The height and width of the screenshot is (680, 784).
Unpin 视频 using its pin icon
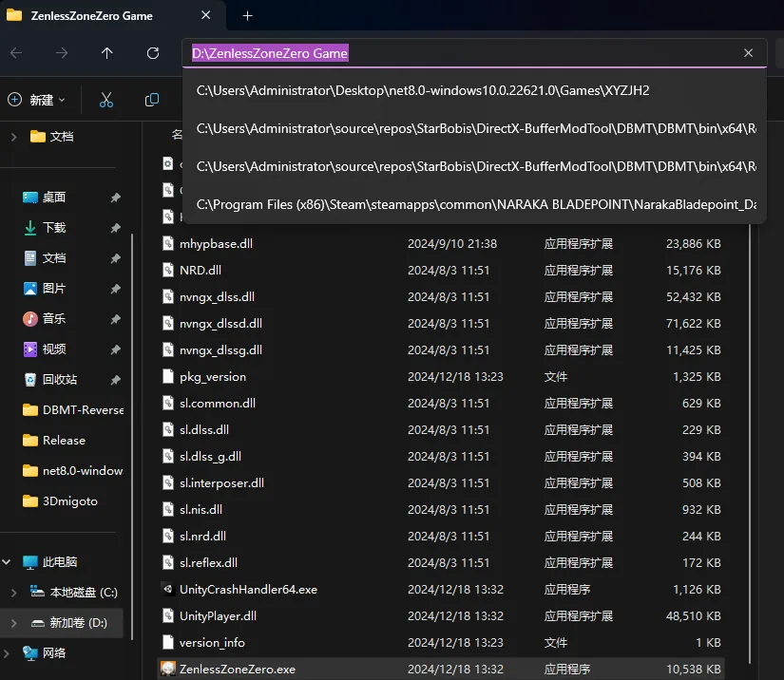(116, 349)
